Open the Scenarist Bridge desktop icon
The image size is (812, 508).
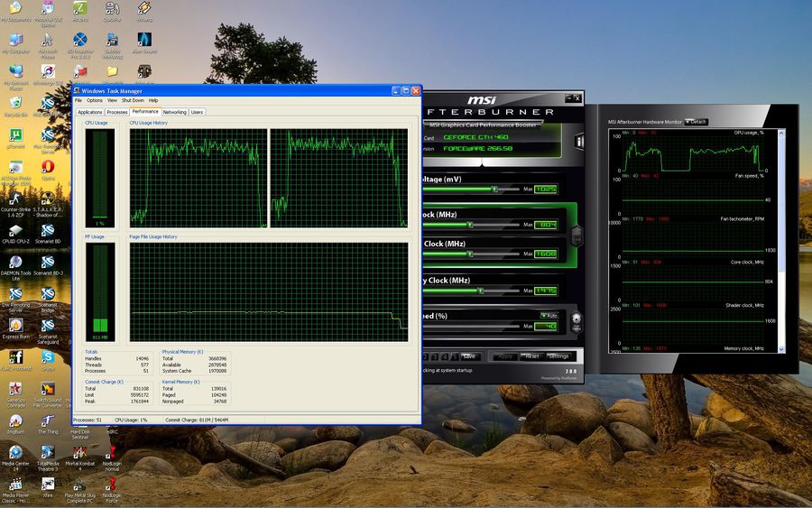click(x=48, y=300)
